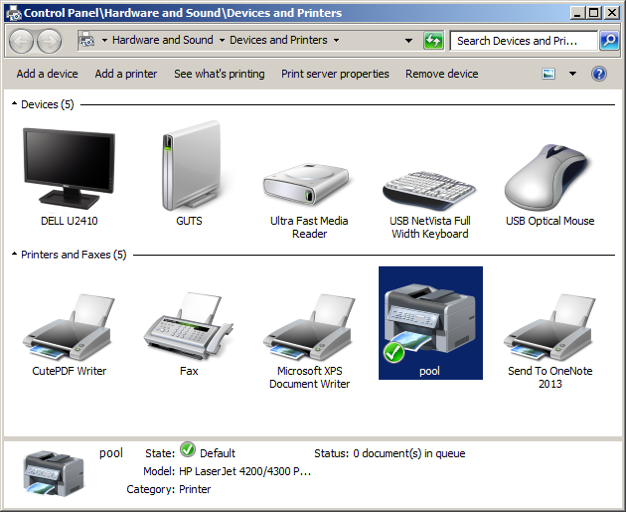The image size is (626, 512).
Task: Click the State value Default
Action: tap(217, 453)
